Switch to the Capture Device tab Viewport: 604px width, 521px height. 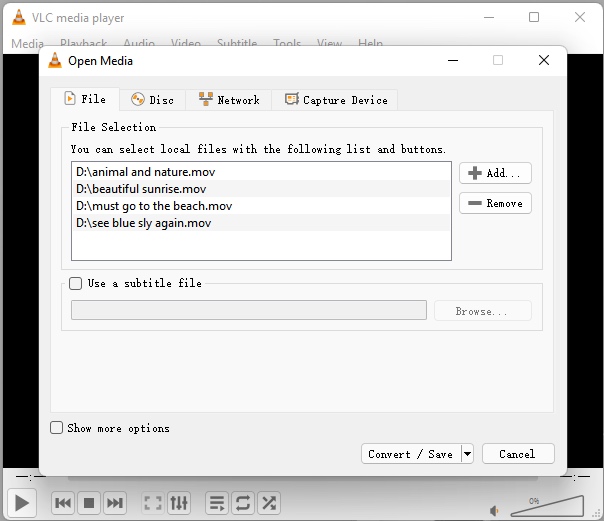335,100
